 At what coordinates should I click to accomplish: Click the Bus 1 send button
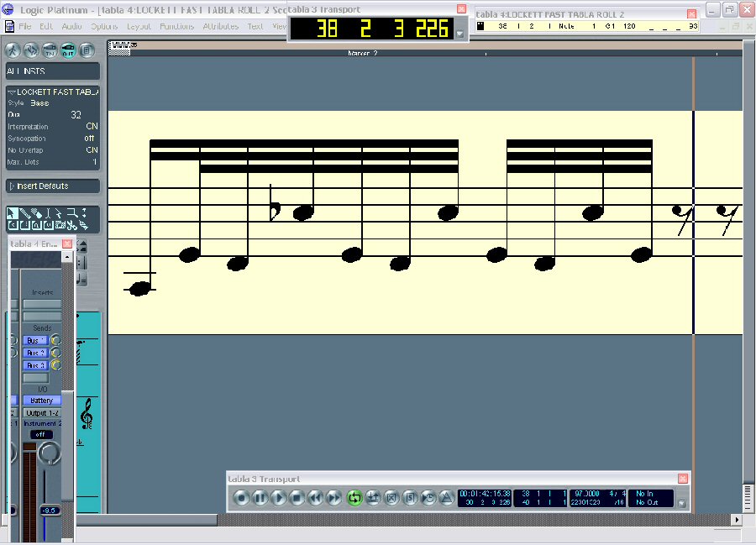point(35,340)
